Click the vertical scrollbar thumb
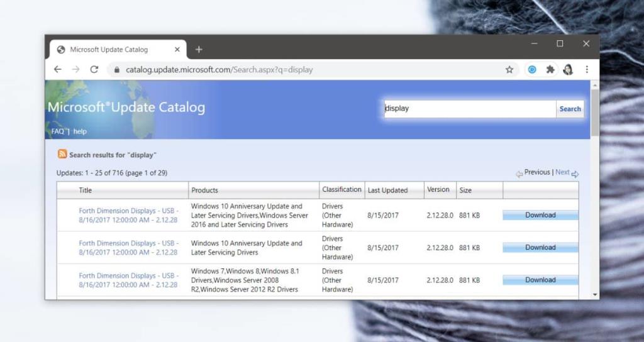Image resolution: width=644 pixels, height=342 pixels. tap(595, 113)
